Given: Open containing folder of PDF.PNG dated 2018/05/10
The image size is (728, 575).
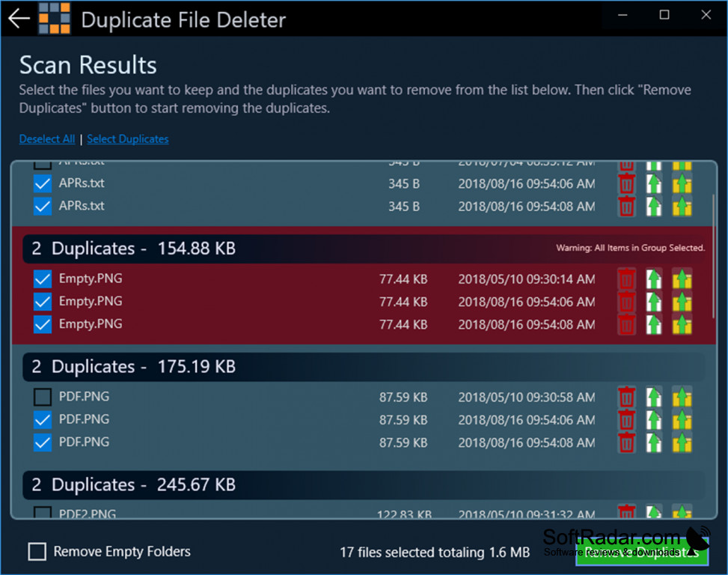Looking at the screenshot, I should pos(682,397).
